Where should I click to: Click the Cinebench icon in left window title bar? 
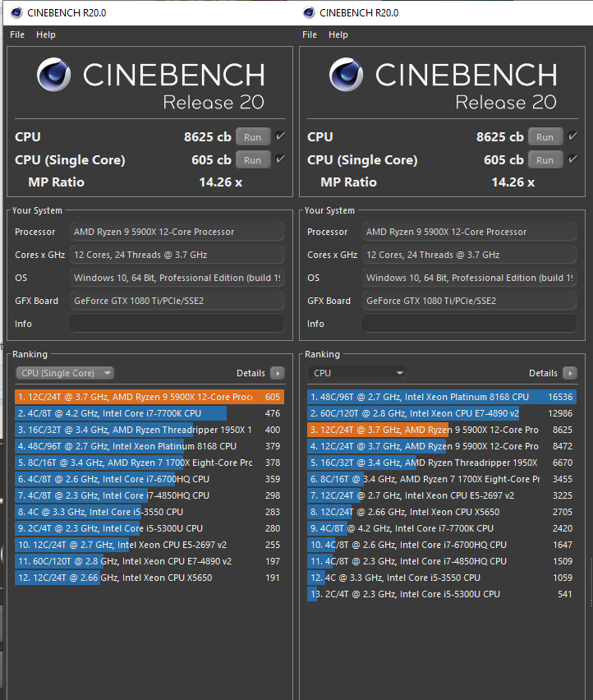(16, 12)
